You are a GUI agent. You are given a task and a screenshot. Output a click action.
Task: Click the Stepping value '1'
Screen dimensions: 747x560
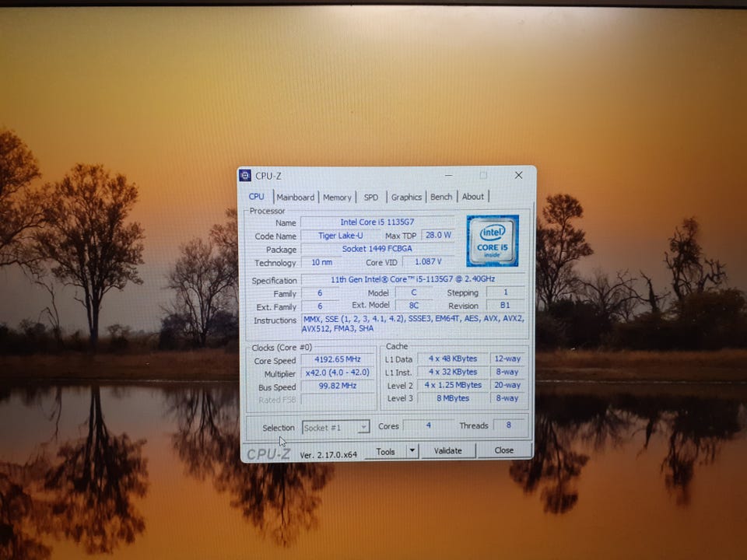(x=505, y=292)
